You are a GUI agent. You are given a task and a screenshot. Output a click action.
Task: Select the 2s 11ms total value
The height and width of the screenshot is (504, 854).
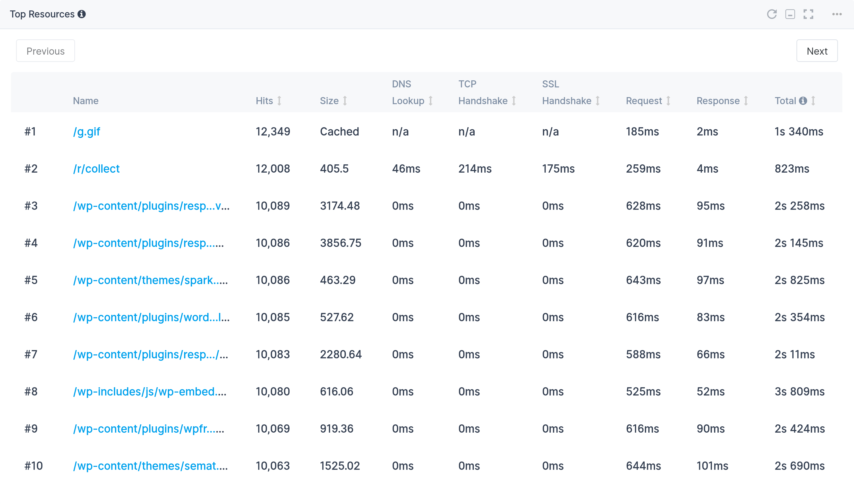794,354
